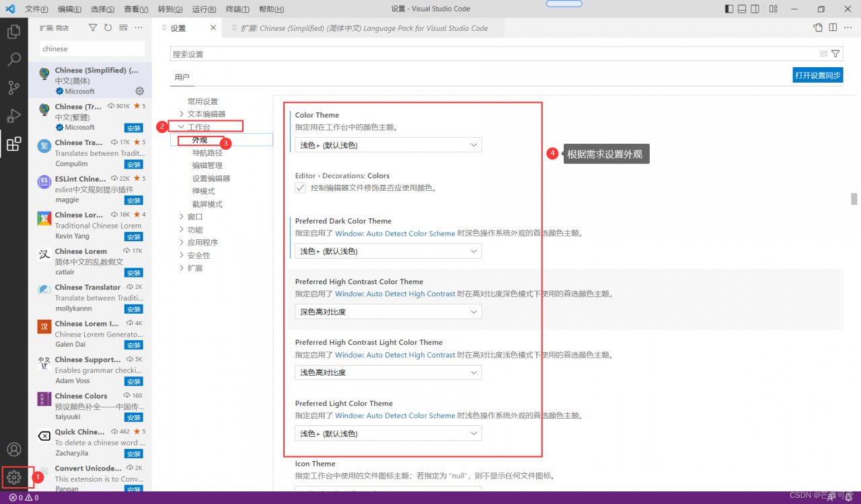Open Preferred High Contrast Light Color Theme dropdown
The width and height of the screenshot is (861, 504).
388,372
